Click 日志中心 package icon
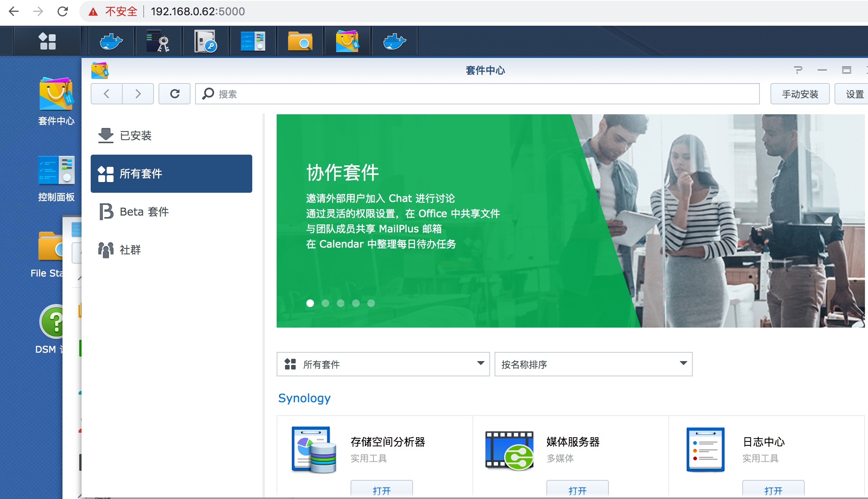The width and height of the screenshot is (868, 499). click(x=706, y=449)
